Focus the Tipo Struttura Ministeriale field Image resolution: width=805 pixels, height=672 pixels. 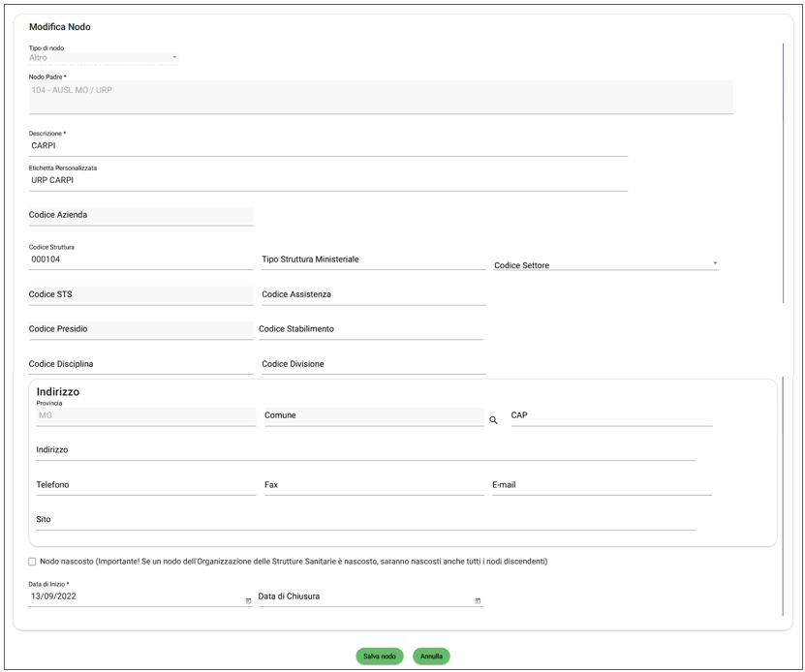click(373, 260)
